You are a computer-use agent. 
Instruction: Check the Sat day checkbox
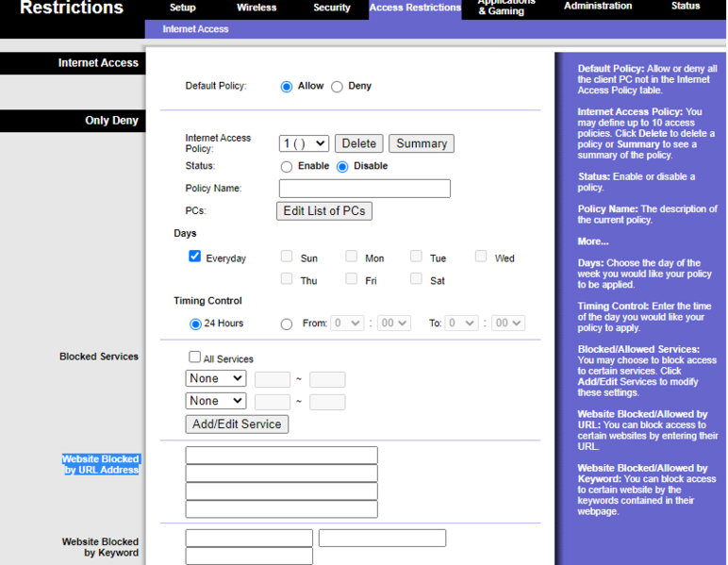(x=416, y=278)
